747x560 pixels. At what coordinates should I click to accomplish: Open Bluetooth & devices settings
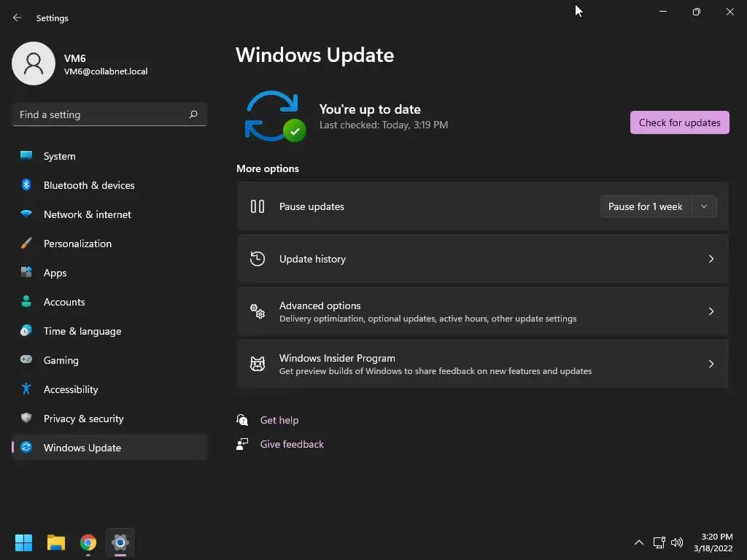[x=109, y=184]
